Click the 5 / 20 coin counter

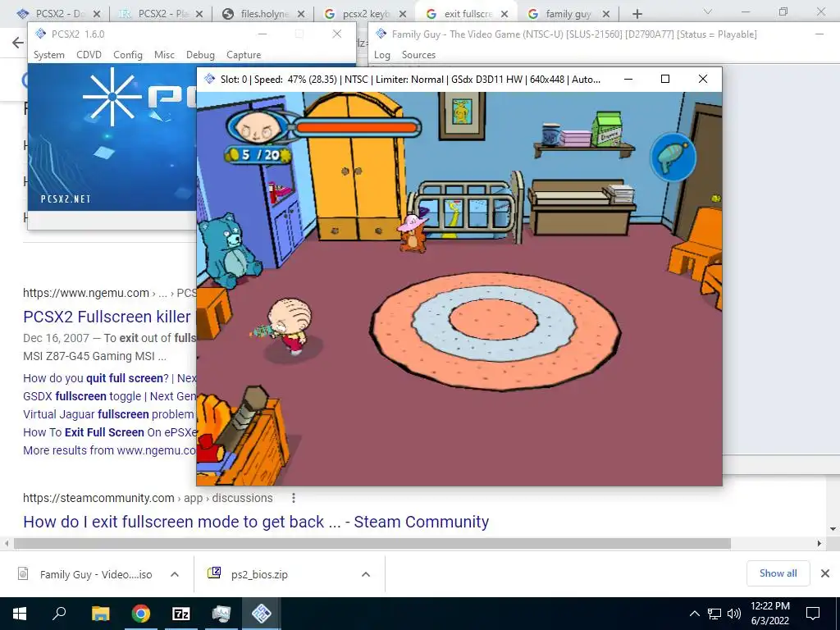258,155
